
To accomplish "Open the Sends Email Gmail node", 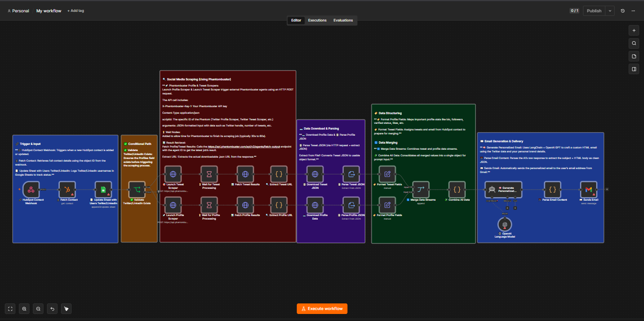I will (589, 190).
